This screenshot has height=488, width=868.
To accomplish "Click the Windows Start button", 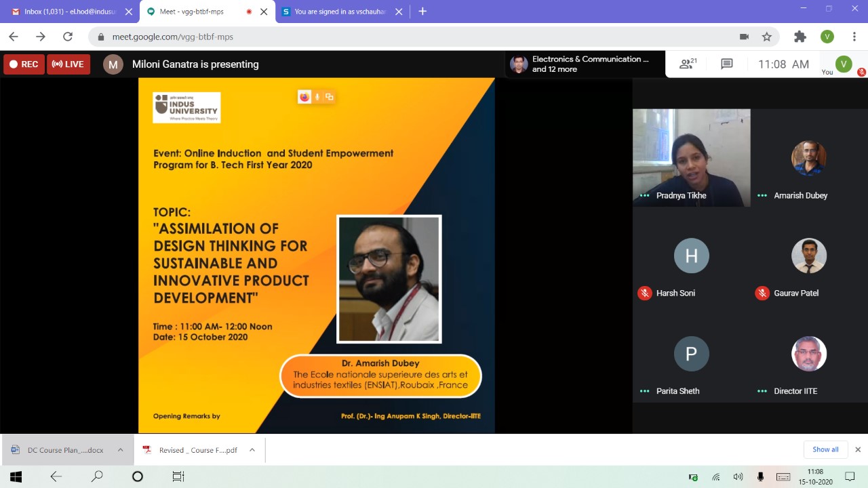I will (x=16, y=476).
